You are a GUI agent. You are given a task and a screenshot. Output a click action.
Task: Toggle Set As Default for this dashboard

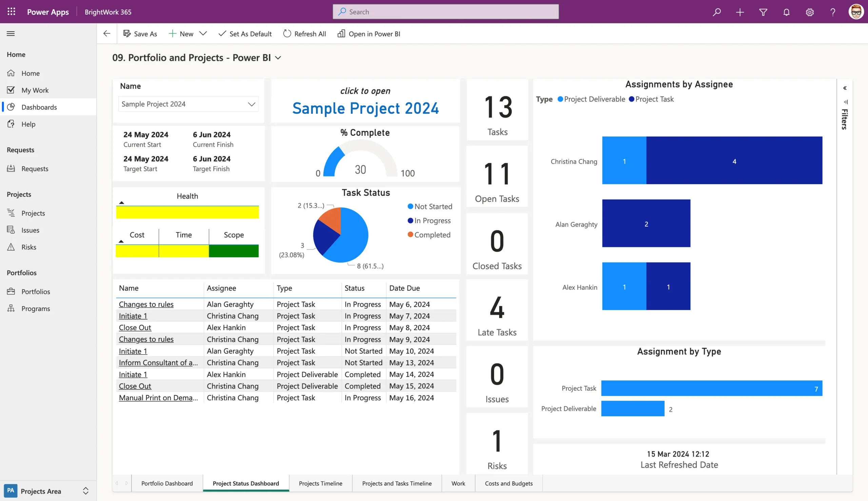245,34
